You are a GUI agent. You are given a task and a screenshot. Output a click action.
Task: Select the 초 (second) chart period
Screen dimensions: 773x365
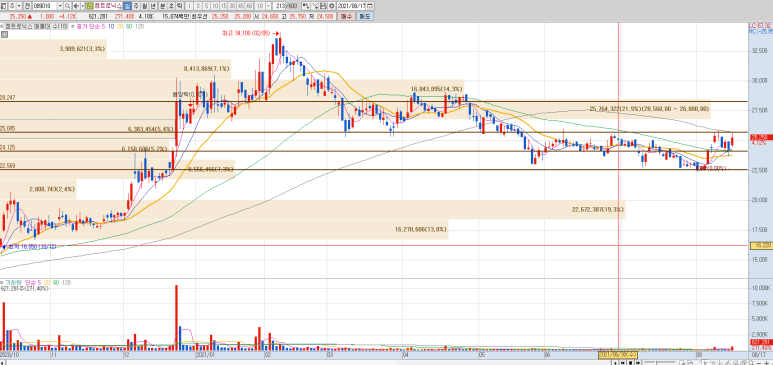172,6
